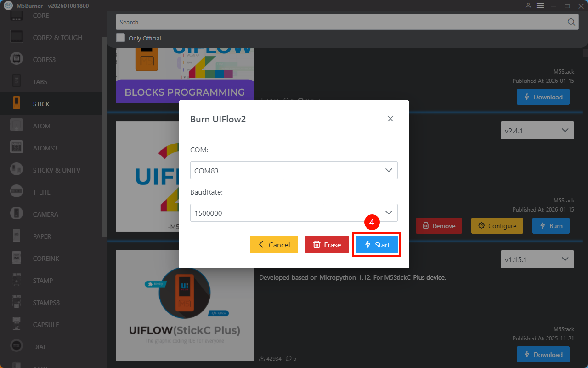Choose the ATOM device icon
This screenshot has height=368, width=588.
[17, 126]
